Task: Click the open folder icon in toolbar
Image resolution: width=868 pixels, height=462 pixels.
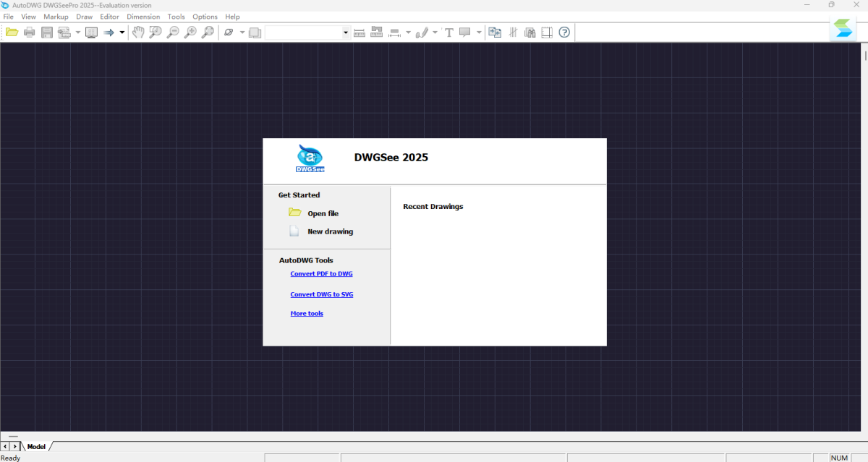Action: (12, 33)
